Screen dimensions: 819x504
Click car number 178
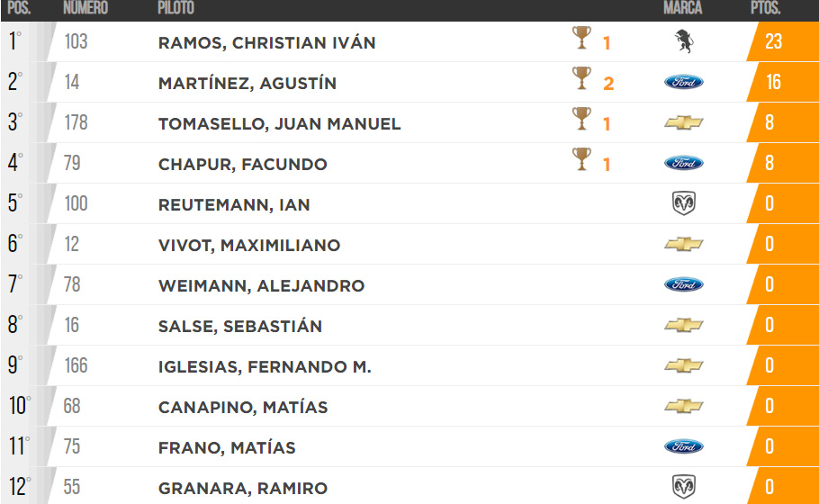pyautogui.click(x=76, y=122)
